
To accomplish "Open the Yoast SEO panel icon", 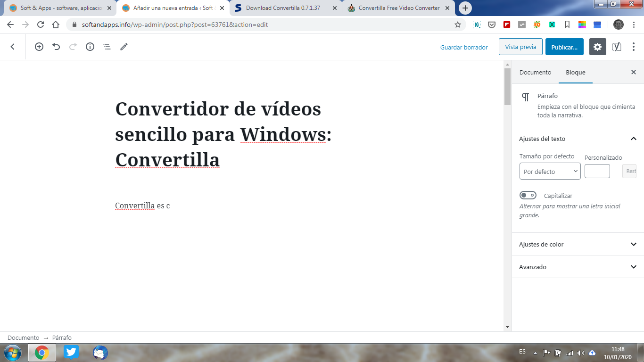I will (617, 47).
